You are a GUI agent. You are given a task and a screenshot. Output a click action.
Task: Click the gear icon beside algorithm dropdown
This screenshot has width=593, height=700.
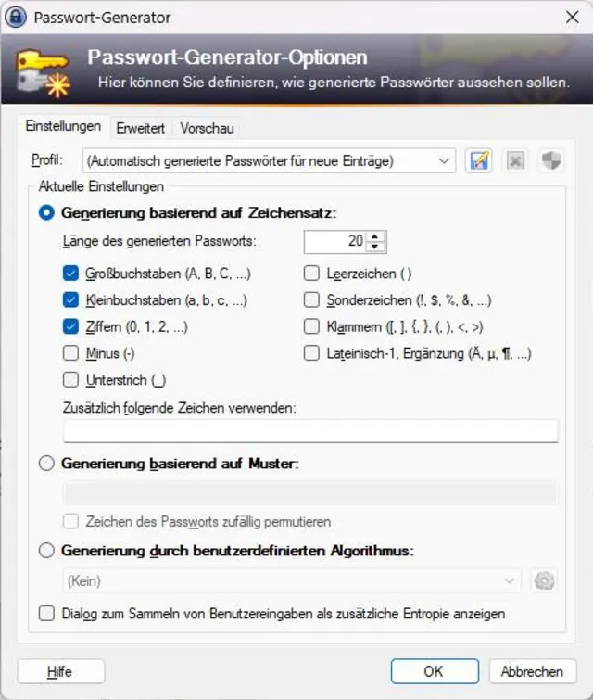(x=545, y=581)
